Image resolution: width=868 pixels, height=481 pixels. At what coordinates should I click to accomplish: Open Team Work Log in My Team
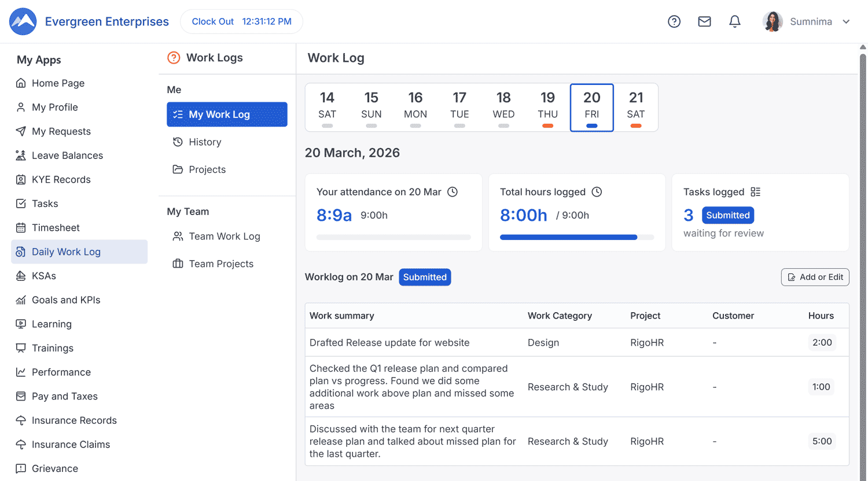click(x=224, y=236)
